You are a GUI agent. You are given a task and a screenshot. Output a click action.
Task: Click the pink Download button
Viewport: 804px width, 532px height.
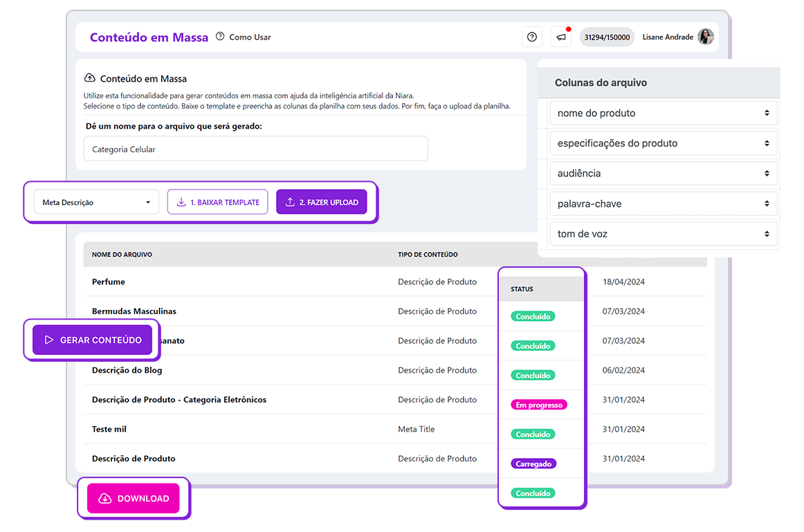click(133, 499)
